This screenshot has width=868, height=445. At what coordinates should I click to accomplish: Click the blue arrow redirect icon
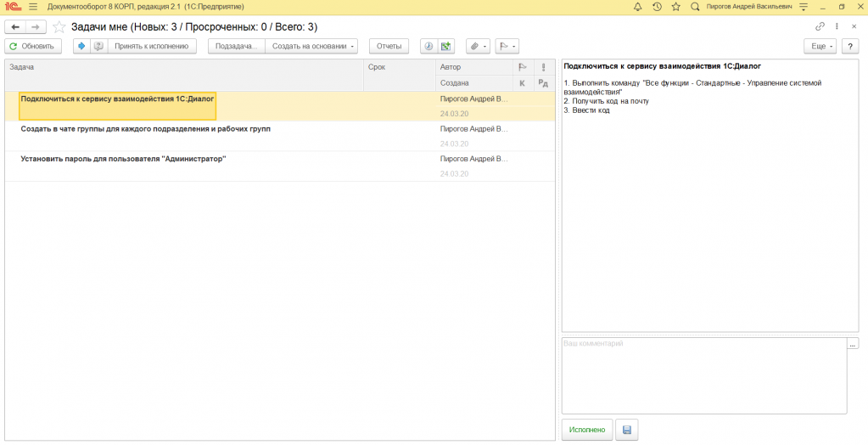click(81, 46)
